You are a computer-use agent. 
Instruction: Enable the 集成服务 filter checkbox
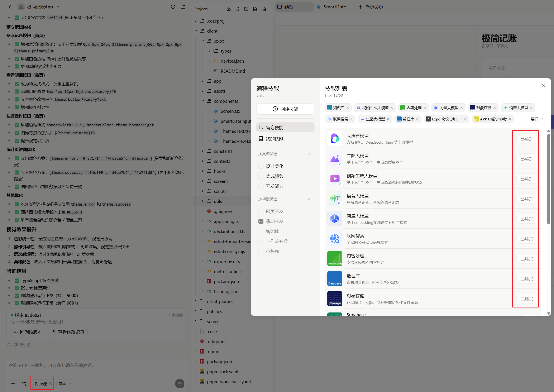coord(261,176)
